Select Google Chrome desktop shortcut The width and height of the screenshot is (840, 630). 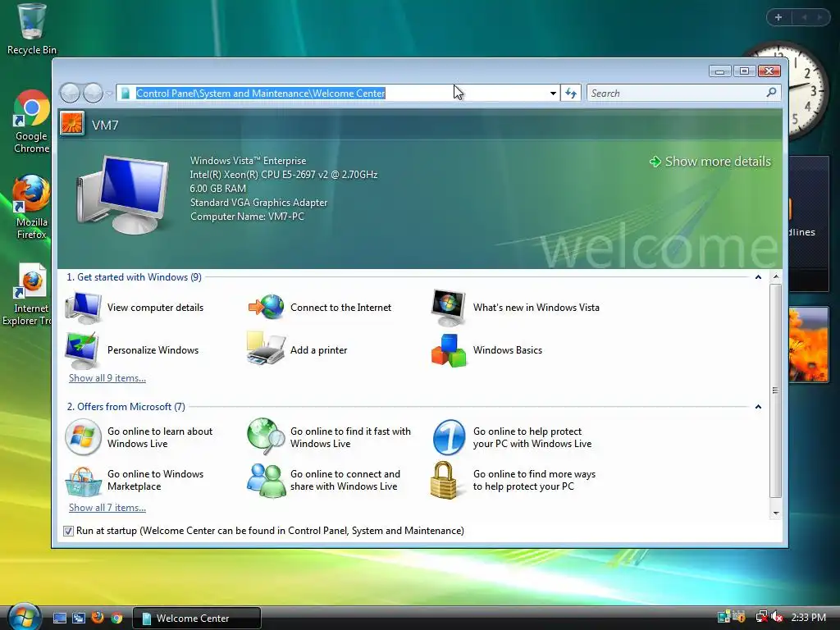point(32,122)
